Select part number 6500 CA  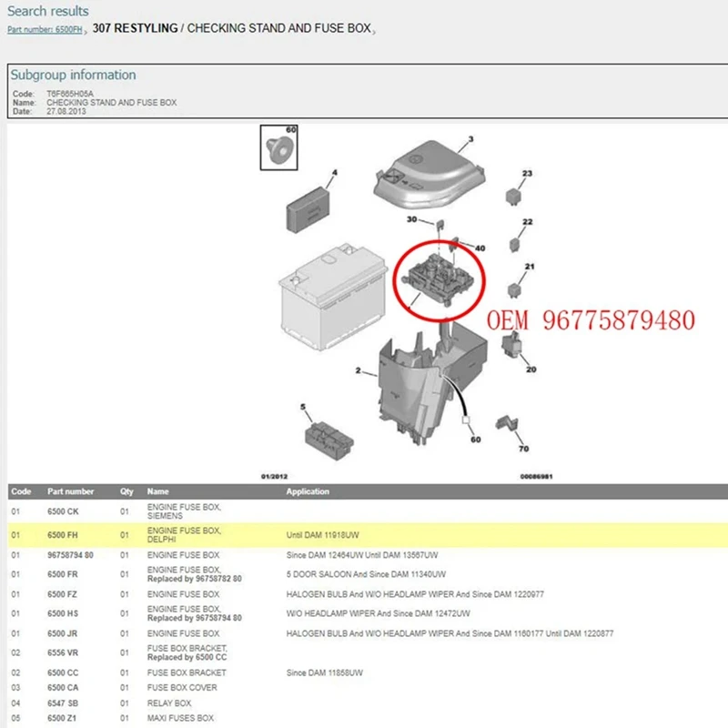coord(63,688)
